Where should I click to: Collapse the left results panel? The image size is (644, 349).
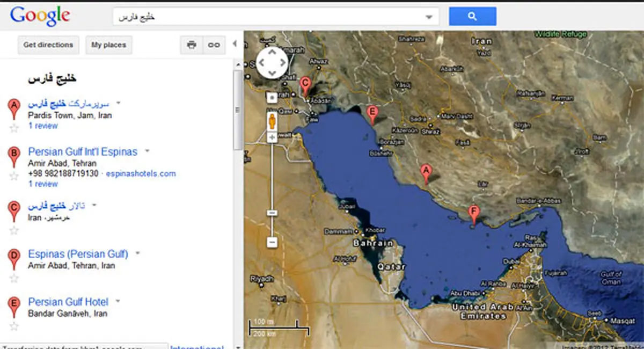point(235,44)
